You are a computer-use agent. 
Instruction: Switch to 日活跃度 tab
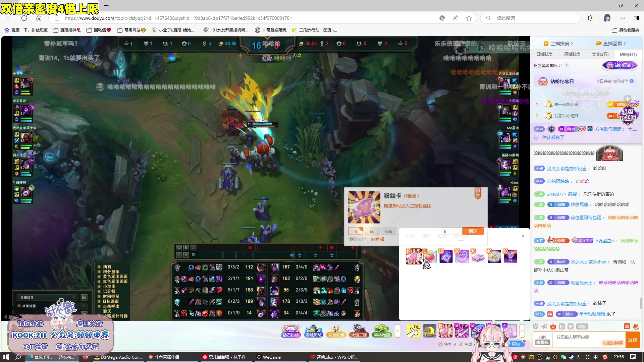(x=544, y=54)
